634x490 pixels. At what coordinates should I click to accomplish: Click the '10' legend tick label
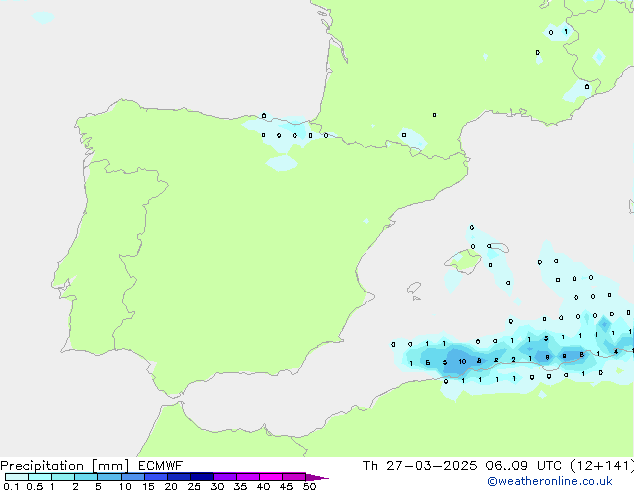pos(125,486)
